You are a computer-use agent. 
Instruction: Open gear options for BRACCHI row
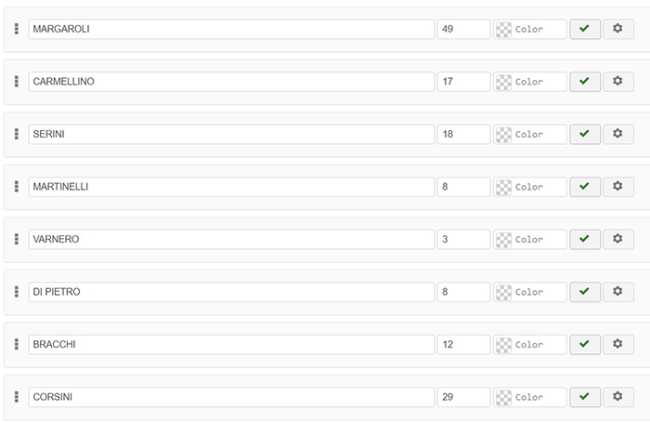[618, 344]
